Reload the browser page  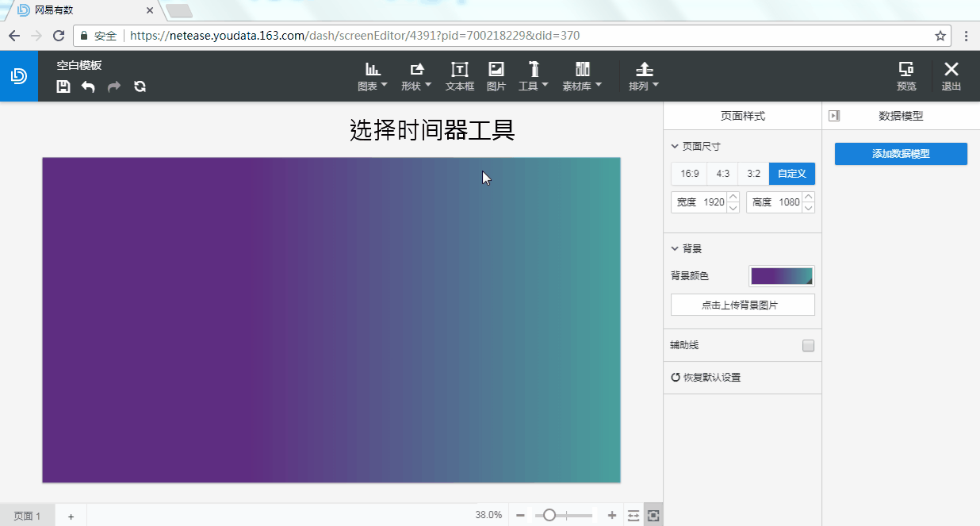(58, 36)
